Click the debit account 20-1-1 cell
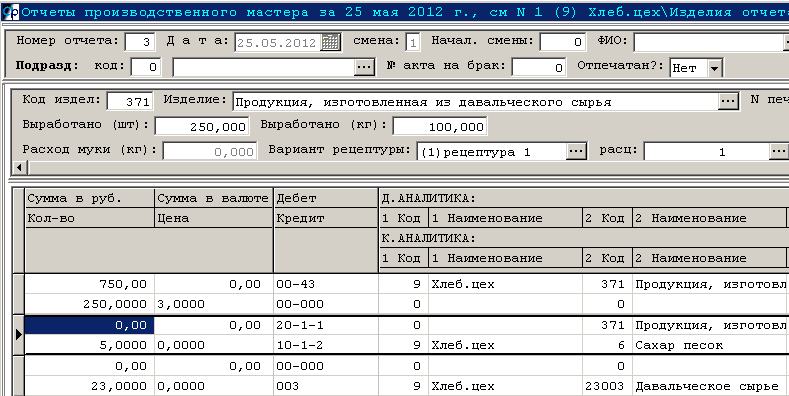 point(326,326)
